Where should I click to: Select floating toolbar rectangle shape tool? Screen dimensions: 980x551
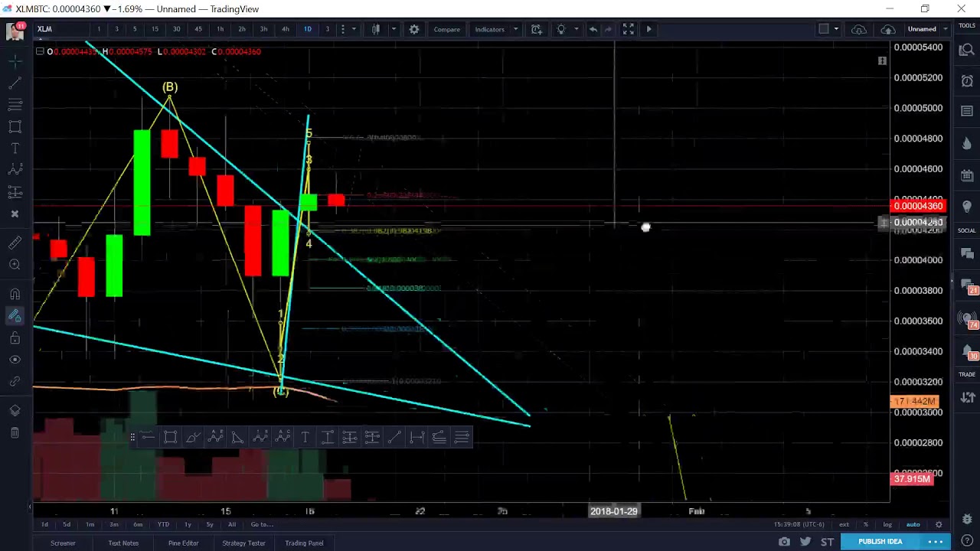pos(170,437)
